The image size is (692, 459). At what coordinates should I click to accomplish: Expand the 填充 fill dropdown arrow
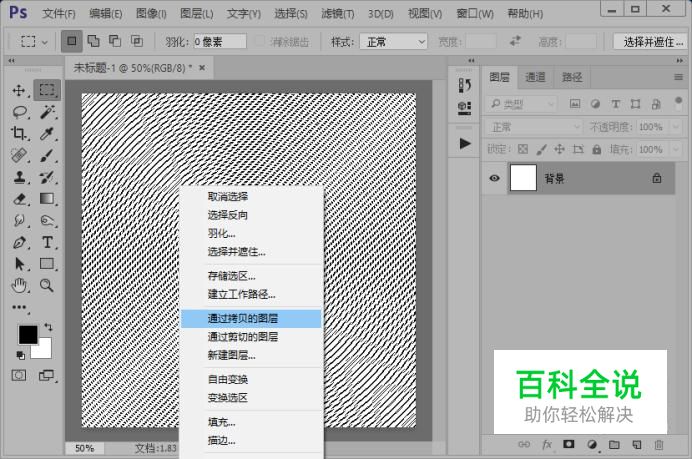click(x=676, y=149)
